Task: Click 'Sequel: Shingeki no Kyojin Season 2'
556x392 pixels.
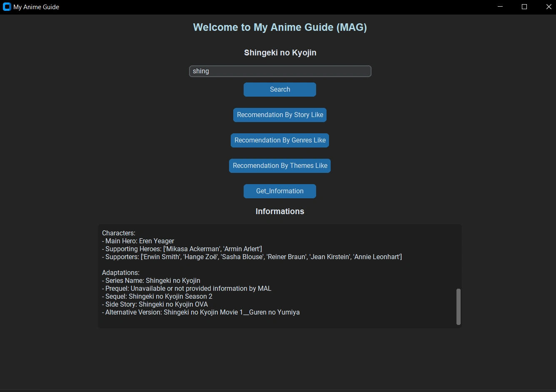Action: point(157,296)
